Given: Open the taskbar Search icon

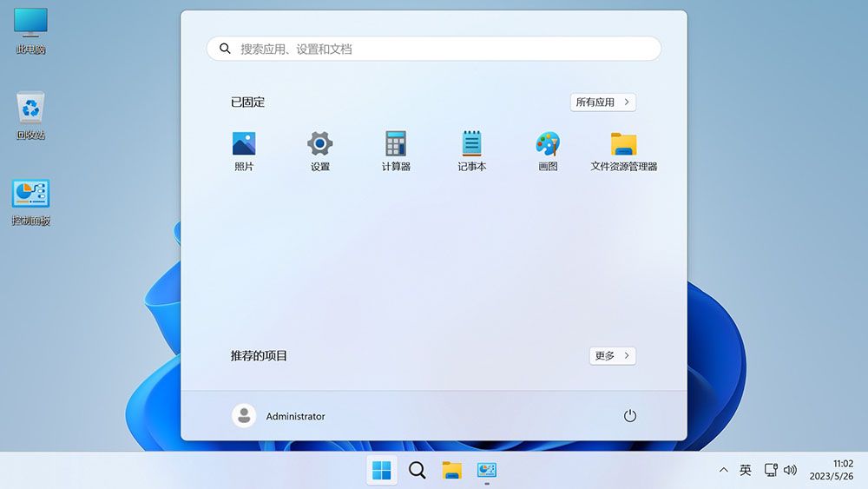Looking at the screenshot, I should point(417,470).
